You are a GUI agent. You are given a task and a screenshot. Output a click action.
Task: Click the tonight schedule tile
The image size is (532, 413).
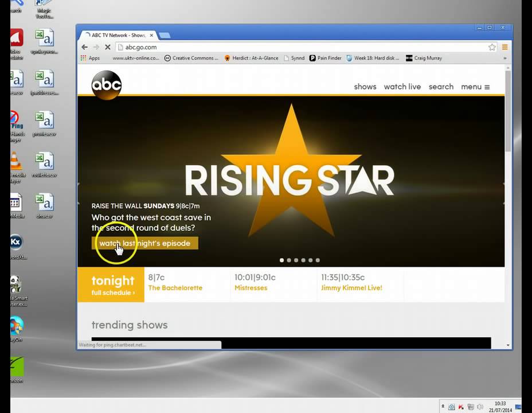[111, 285]
